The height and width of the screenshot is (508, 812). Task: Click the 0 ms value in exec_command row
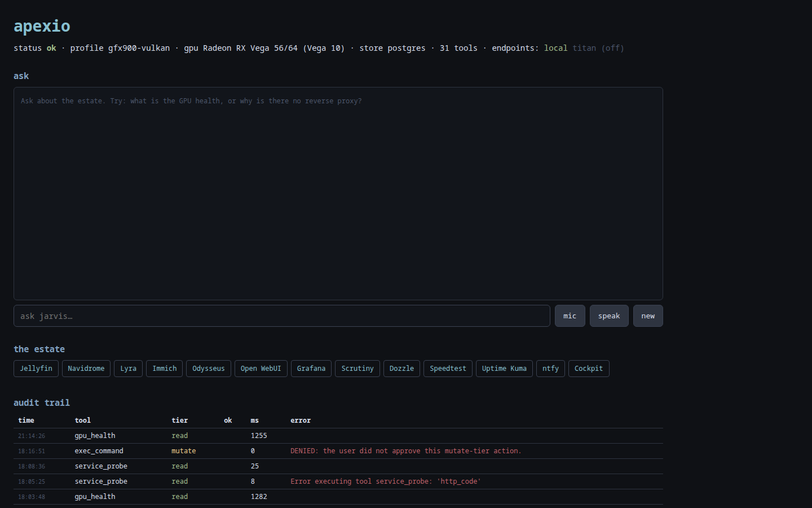253,451
